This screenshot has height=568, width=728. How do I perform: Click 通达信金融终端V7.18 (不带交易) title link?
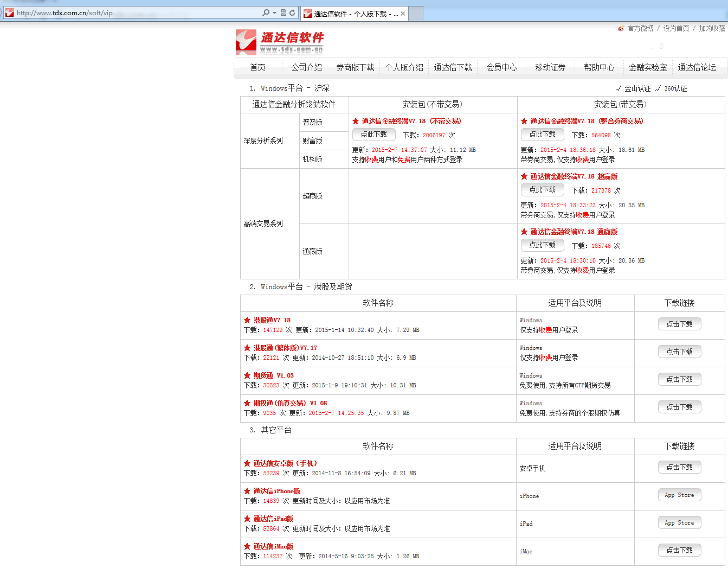pyautogui.click(x=411, y=121)
